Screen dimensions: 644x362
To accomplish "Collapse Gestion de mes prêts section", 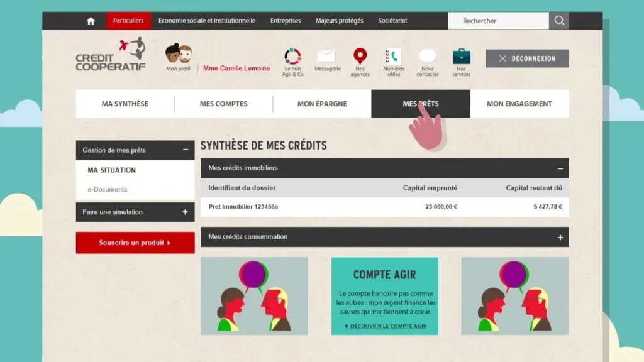I will click(x=186, y=150).
